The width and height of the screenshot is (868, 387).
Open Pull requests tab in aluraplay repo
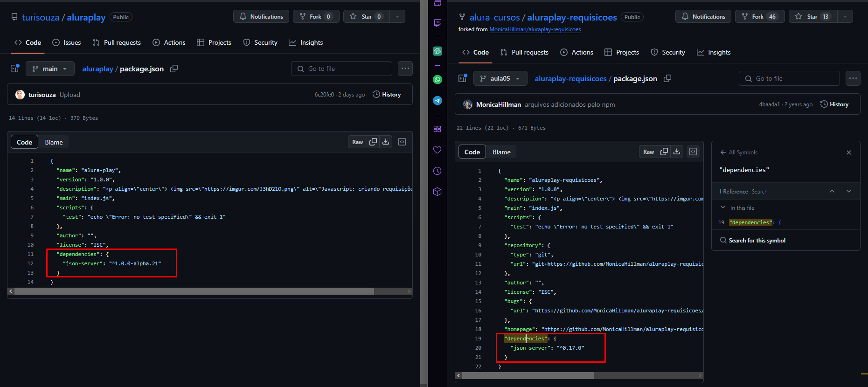click(117, 42)
